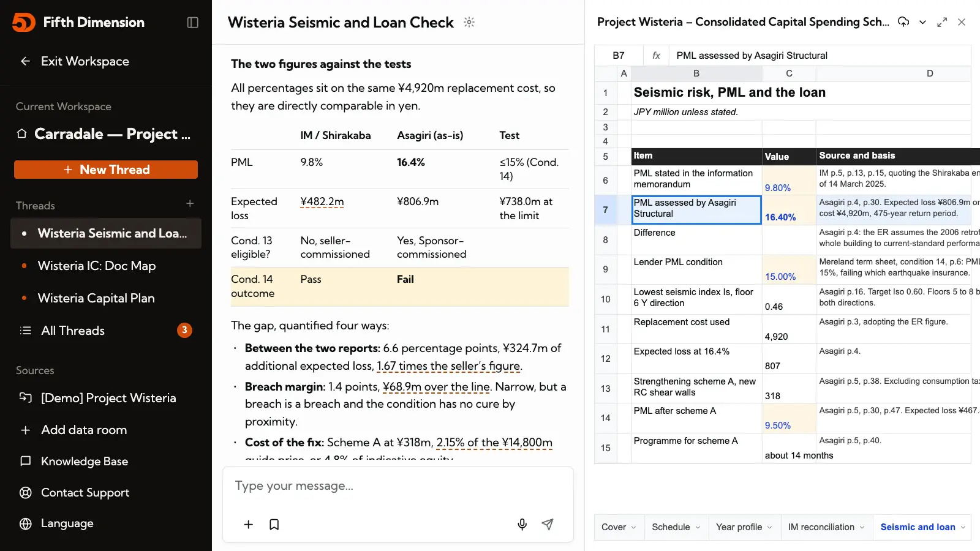Image resolution: width=980 pixels, height=551 pixels.
Task: Start a New Thread
Action: [x=106, y=170]
